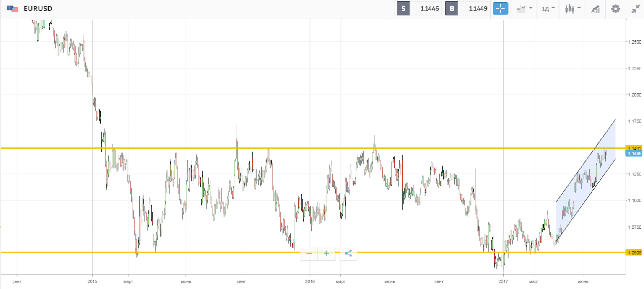Click the 1,2500 price axis label
Screen dimensions: 644x289
coord(634,42)
